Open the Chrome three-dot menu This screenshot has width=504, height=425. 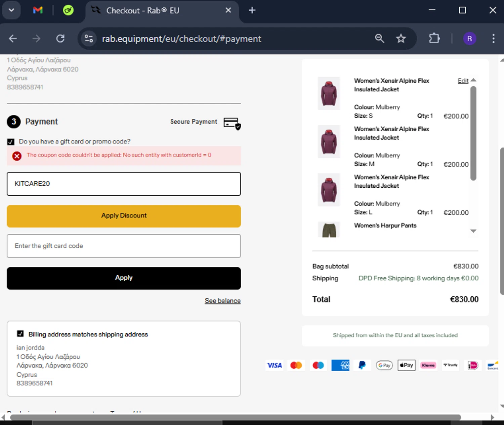493,39
